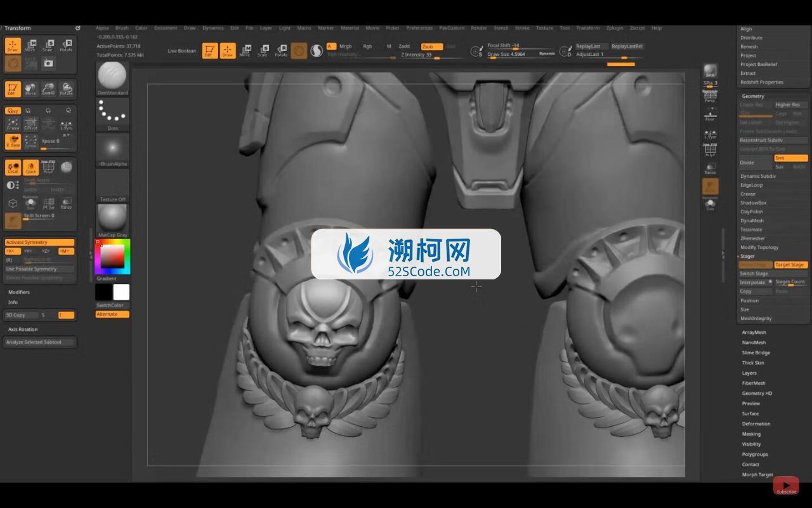812x508 pixels.
Task: Open the DamStandard brush thumbnail
Action: [x=112, y=79]
